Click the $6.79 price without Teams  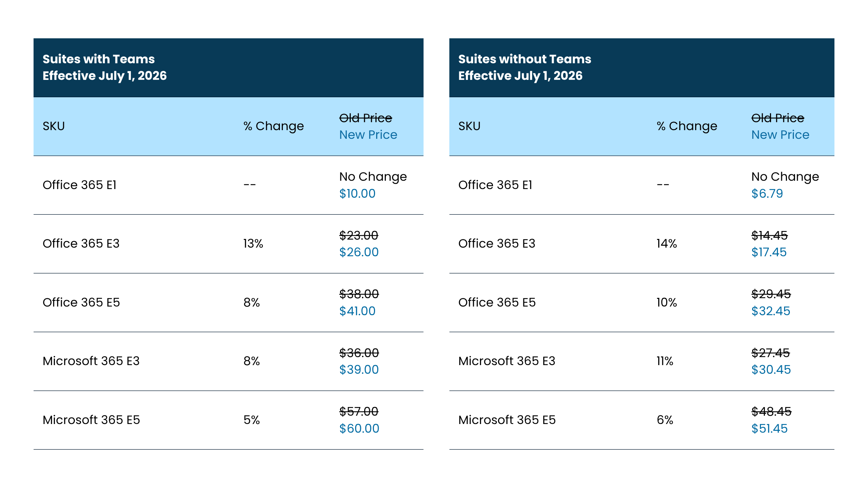point(767,194)
